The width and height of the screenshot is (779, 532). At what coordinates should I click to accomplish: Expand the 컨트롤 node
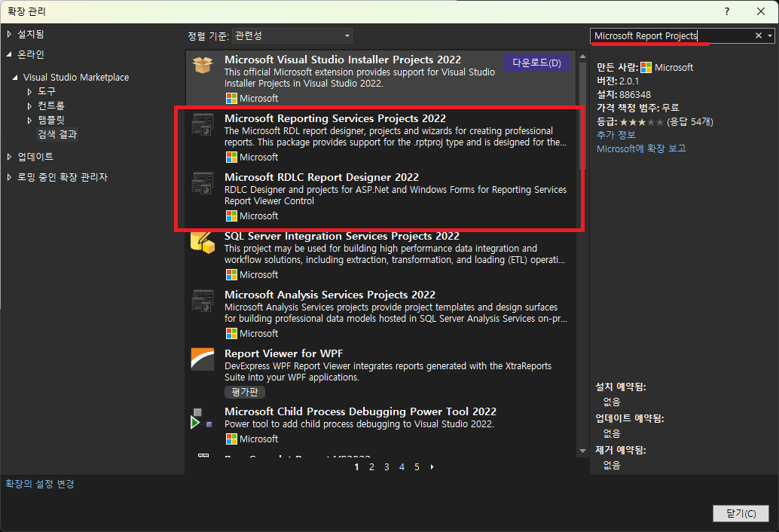29,105
